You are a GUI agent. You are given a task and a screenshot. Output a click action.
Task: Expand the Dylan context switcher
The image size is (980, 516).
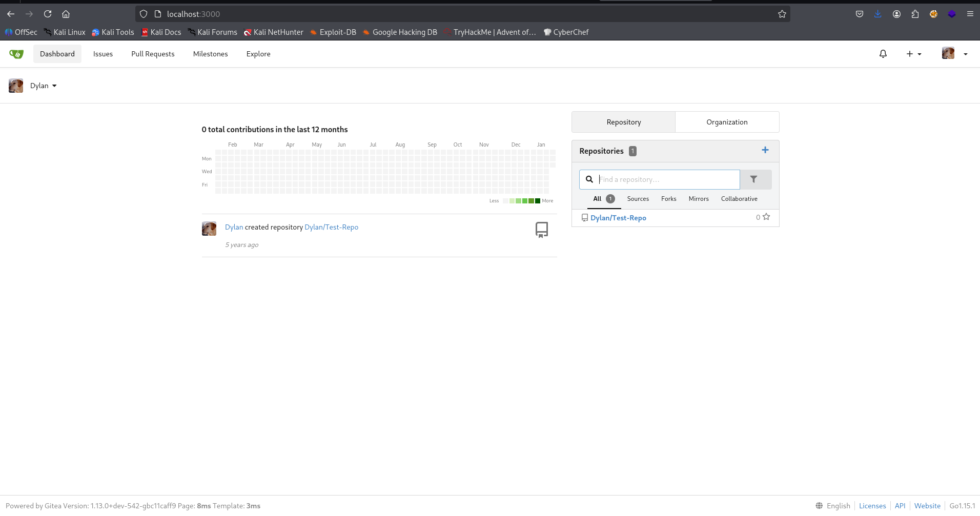click(x=43, y=86)
